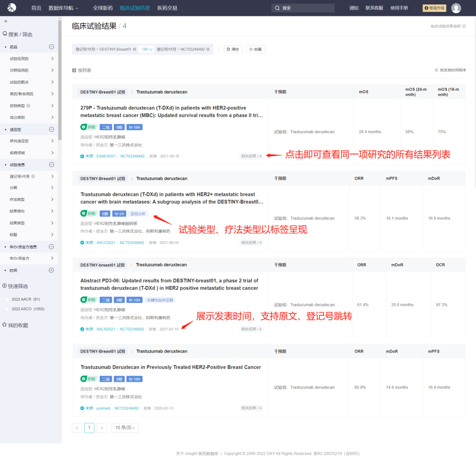Open the 医药交易 navigation tab
The height and width of the screenshot is (464, 476).
tap(167, 8)
